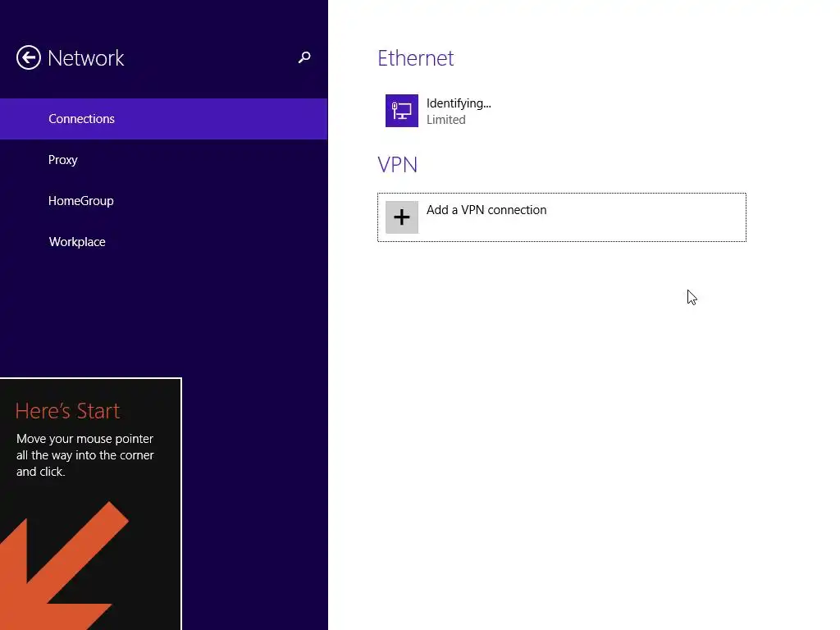Viewport: 840px width, 630px height.
Task: Switch to the HomeGroup section
Action: 163,201
